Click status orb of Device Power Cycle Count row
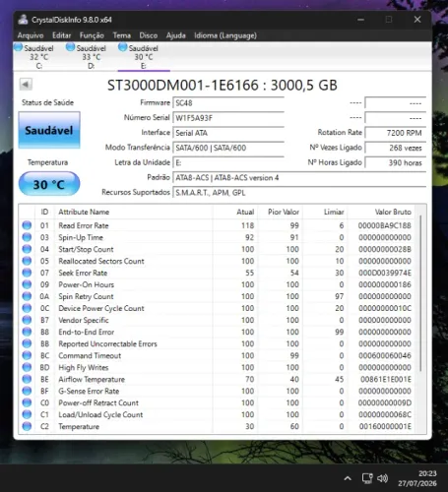Image resolution: width=448 pixels, height=492 pixels. pyautogui.click(x=27, y=308)
